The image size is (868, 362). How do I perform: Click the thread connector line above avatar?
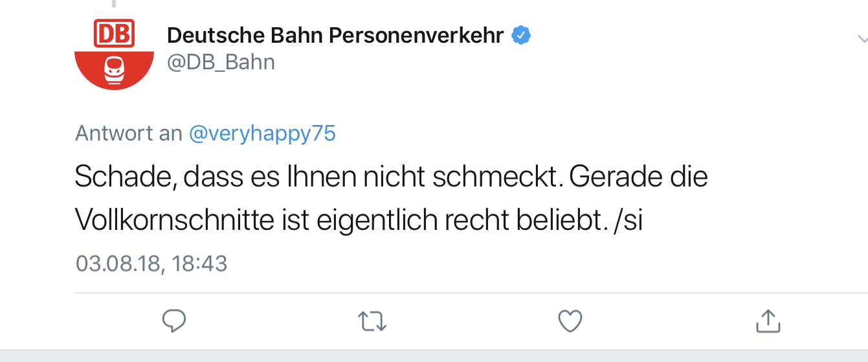coord(114,3)
